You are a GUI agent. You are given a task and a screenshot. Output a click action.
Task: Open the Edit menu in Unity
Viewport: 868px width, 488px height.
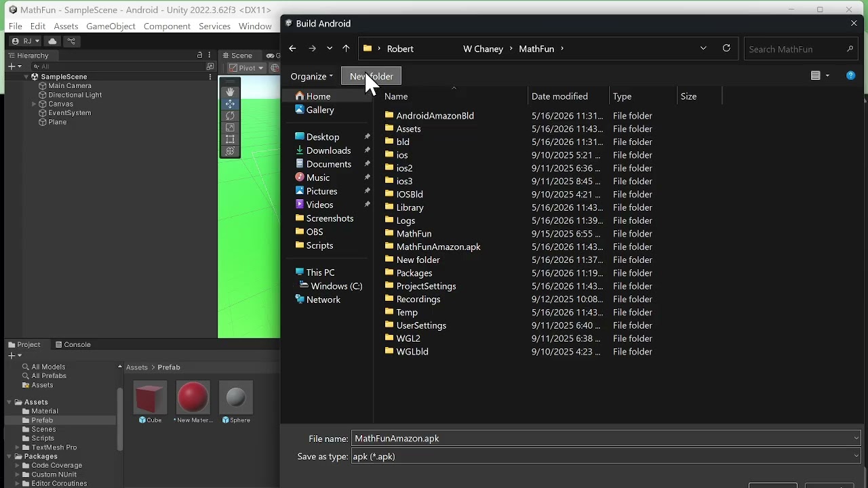38,26
